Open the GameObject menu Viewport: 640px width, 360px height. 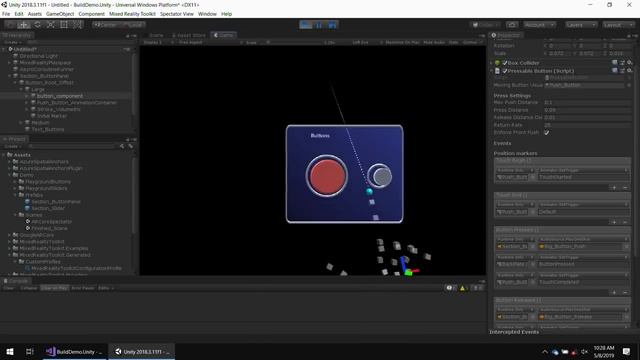[x=60, y=14]
